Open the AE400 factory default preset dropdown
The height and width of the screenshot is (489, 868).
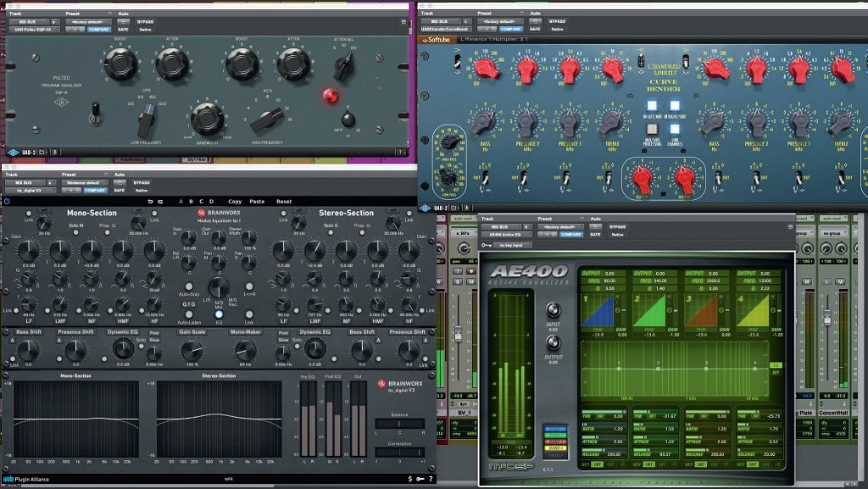(560, 227)
